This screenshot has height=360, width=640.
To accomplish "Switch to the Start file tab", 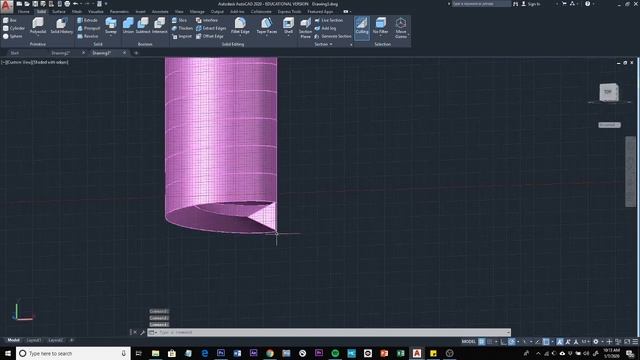I will 15,53.
